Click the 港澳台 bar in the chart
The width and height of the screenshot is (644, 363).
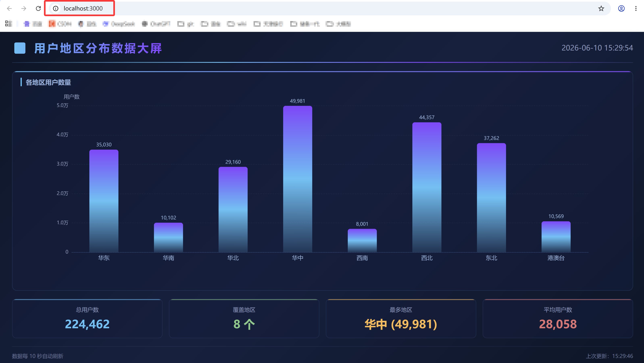click(x=556, y=237)
